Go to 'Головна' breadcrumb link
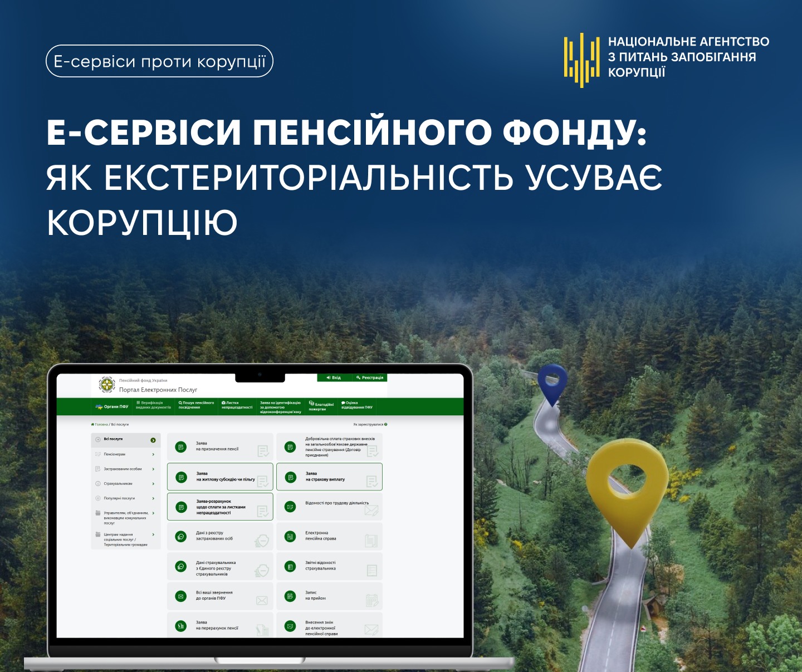 point(100,425)
